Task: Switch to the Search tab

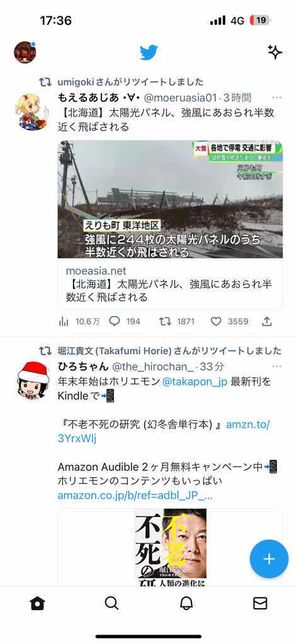Action: [111, 603]
